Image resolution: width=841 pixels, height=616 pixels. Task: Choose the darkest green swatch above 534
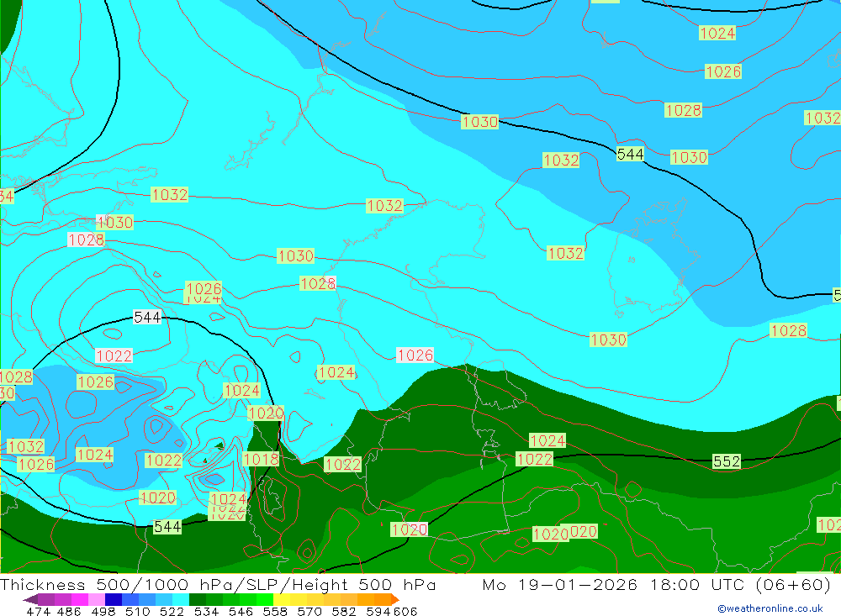[x=198, y=599]
